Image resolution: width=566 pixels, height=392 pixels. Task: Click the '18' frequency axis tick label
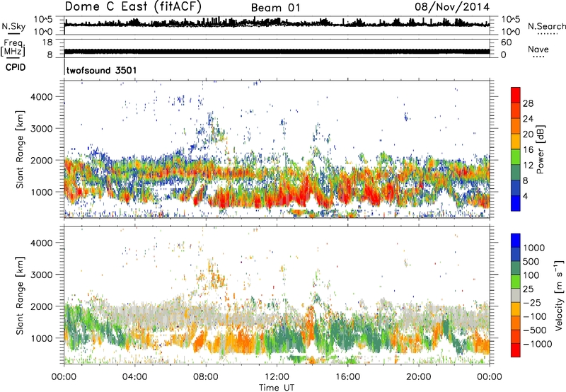[x=47, y=42]
